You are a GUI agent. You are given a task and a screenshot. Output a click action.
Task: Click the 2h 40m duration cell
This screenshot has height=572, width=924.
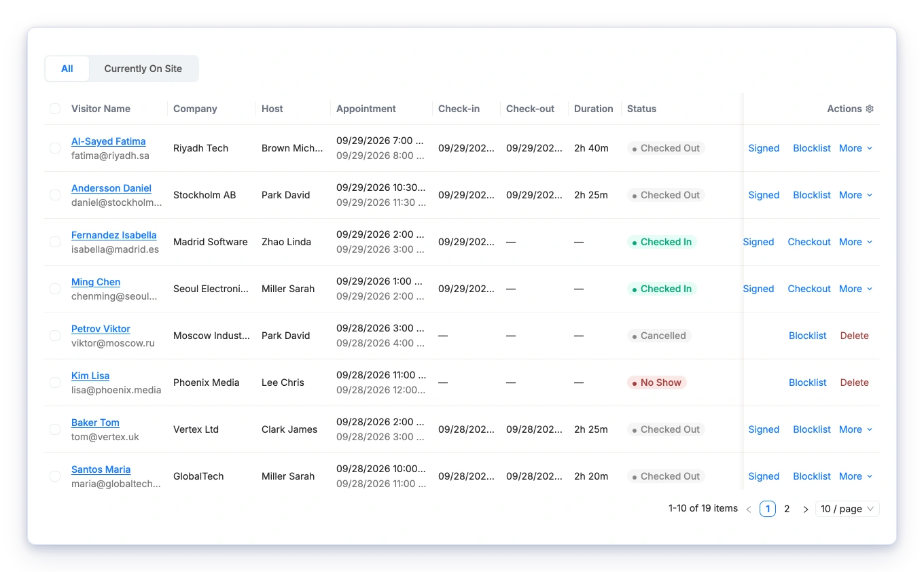[x=591, y=148]
